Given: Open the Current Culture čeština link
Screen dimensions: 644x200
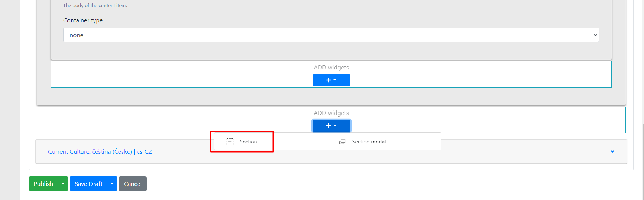Looking at the screenshot, I should [x=90, y=152].
